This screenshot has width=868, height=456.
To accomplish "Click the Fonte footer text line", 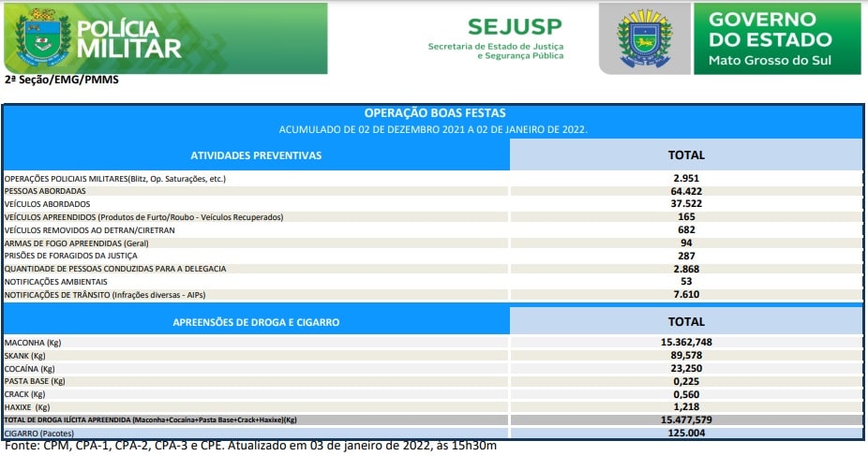I will [x=250, y=446].
